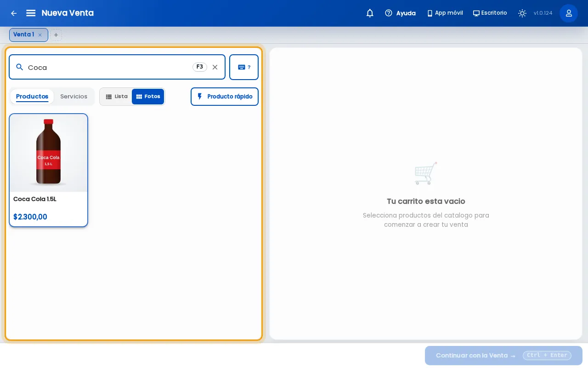Open the Escritorio option

pos(490,13)
